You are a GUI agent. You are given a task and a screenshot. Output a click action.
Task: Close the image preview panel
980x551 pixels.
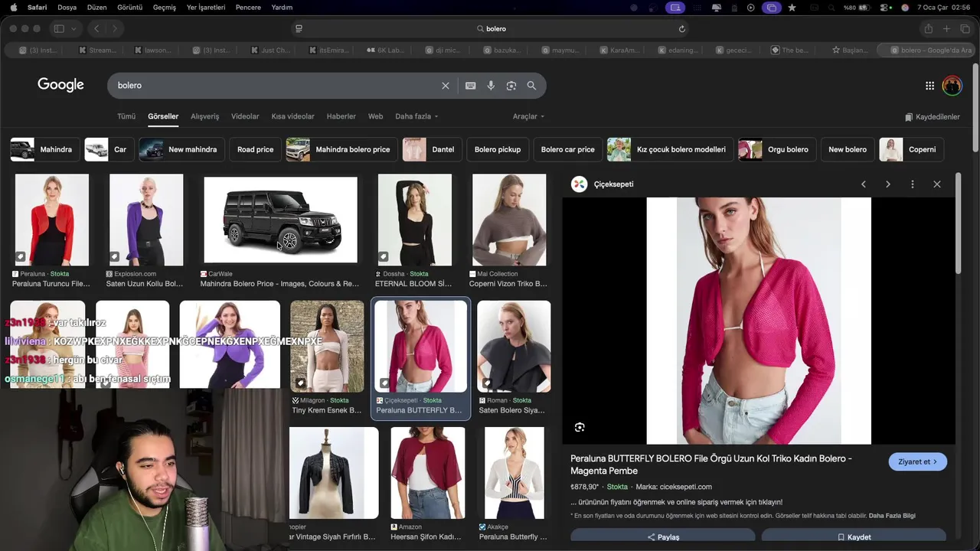click(937, 184)
